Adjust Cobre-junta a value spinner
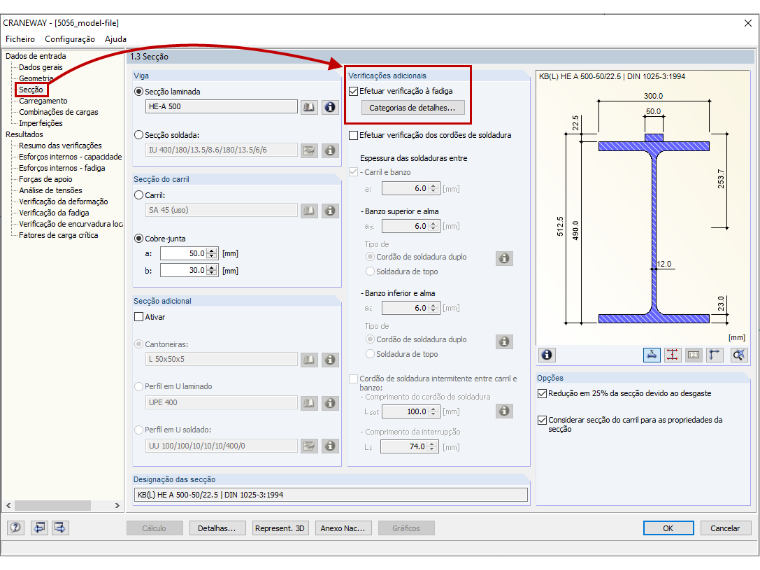 pos(212,253)
